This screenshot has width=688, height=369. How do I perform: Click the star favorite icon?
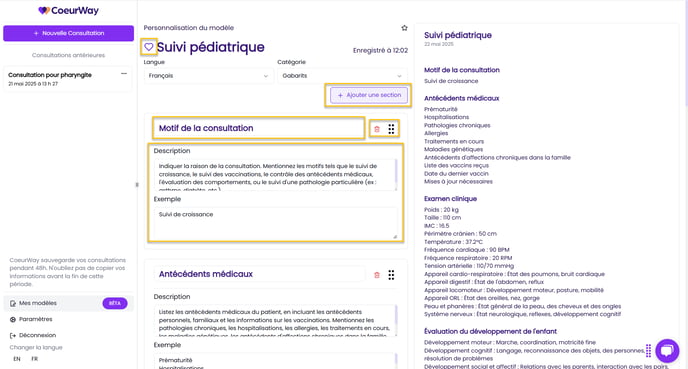404,28
